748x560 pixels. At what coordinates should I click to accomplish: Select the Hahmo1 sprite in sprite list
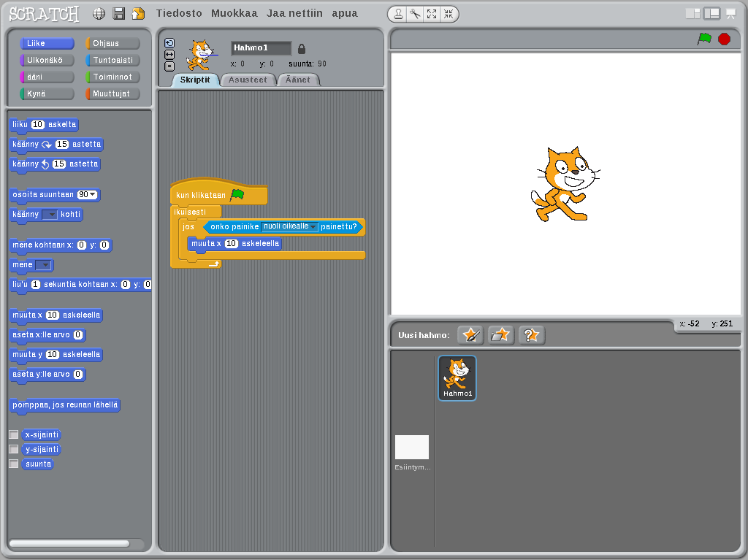[457, 378]
